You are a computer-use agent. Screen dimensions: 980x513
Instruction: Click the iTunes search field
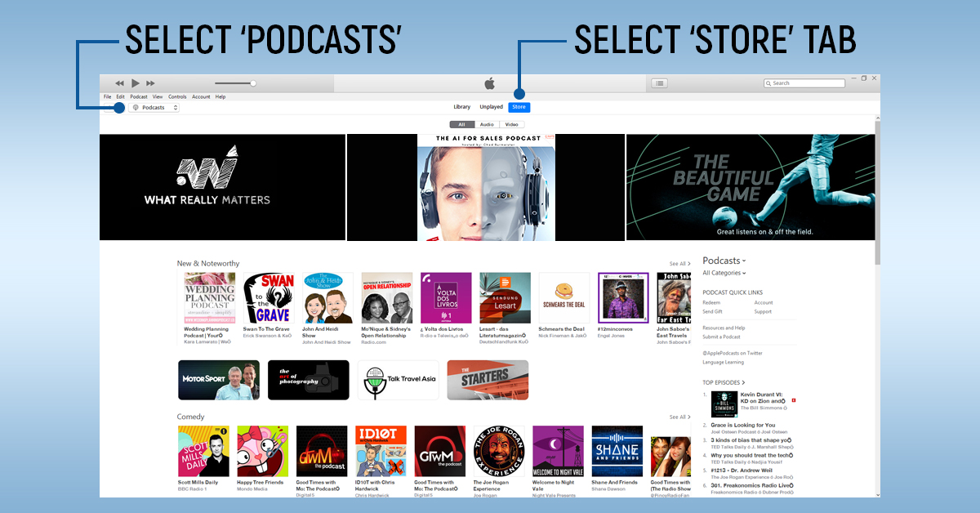point(804,83)
